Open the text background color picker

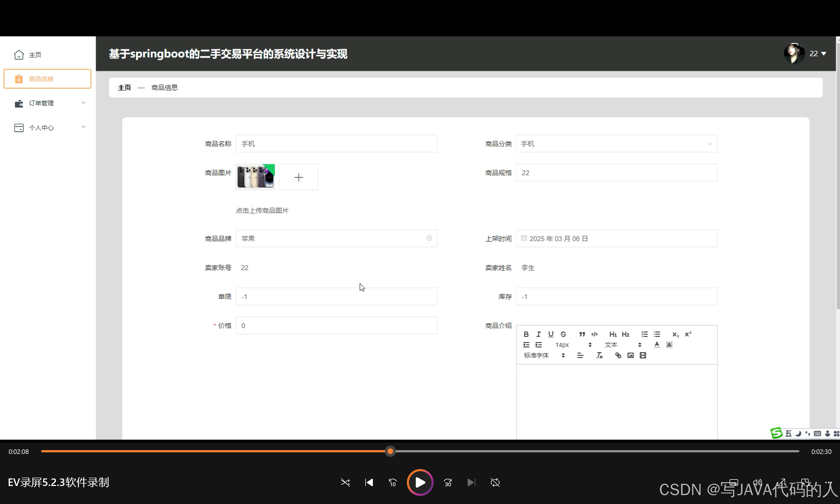click(669, 345)
